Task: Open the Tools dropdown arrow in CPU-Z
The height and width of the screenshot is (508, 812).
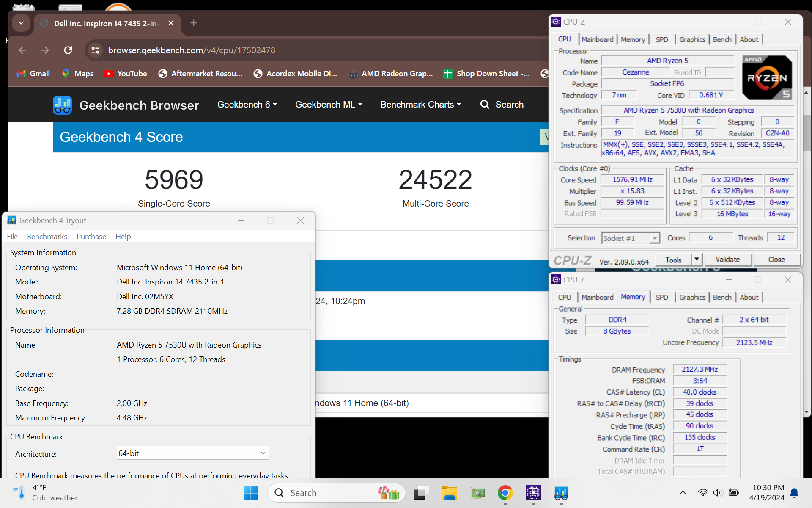Action: [697, 260]
